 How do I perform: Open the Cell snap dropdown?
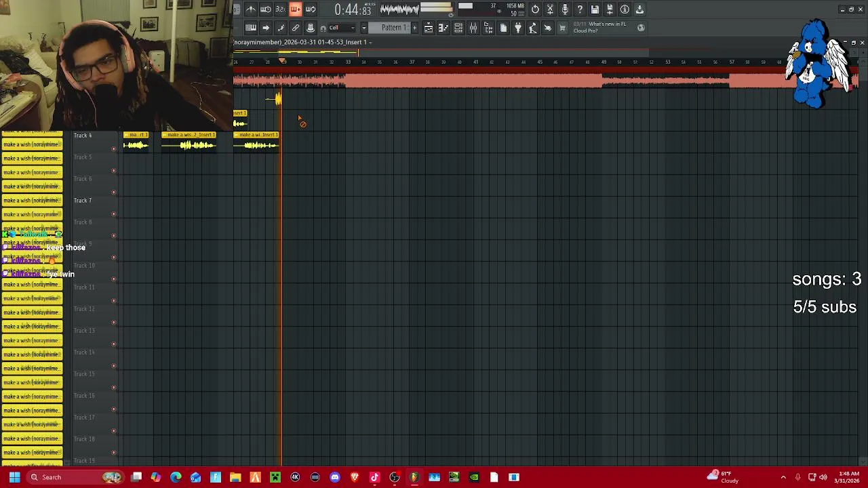coord(342,28)
